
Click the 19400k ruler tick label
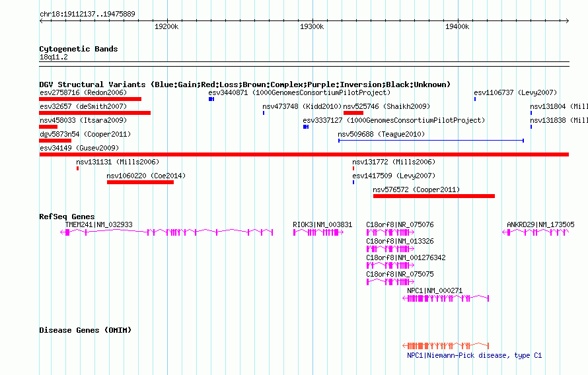pyautogui.click(x=457, y=26)
